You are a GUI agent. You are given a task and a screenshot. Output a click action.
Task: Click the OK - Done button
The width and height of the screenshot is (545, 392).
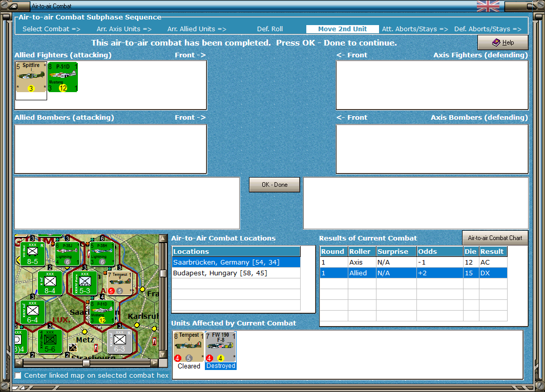(274, 185)
